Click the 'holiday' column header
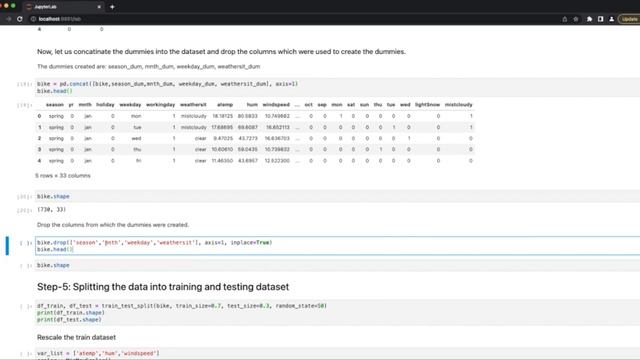Image resolution: width=640 pixels, height=360 pixels. point(105,105)
